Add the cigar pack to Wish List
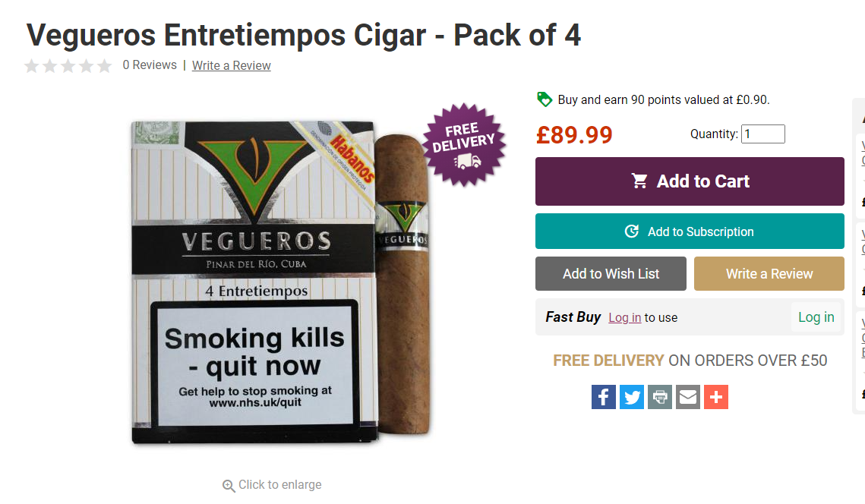The image size is (865, 504). tap(611, 273)
